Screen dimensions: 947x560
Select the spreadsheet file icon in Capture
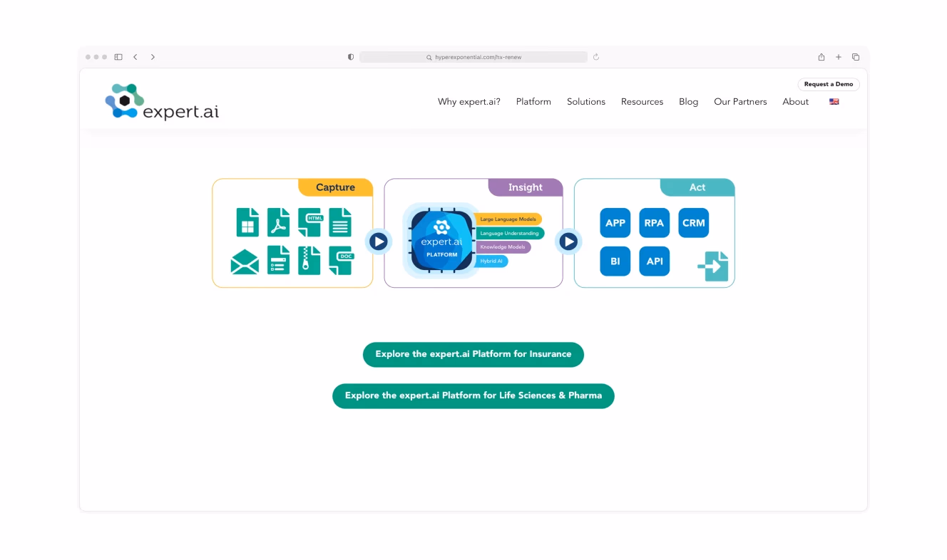(x=247, y=222)
